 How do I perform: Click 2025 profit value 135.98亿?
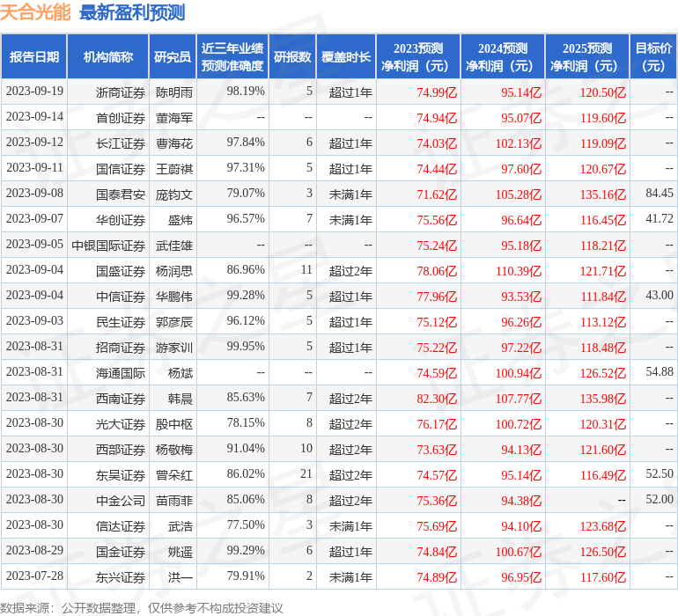tap(603, 398)
